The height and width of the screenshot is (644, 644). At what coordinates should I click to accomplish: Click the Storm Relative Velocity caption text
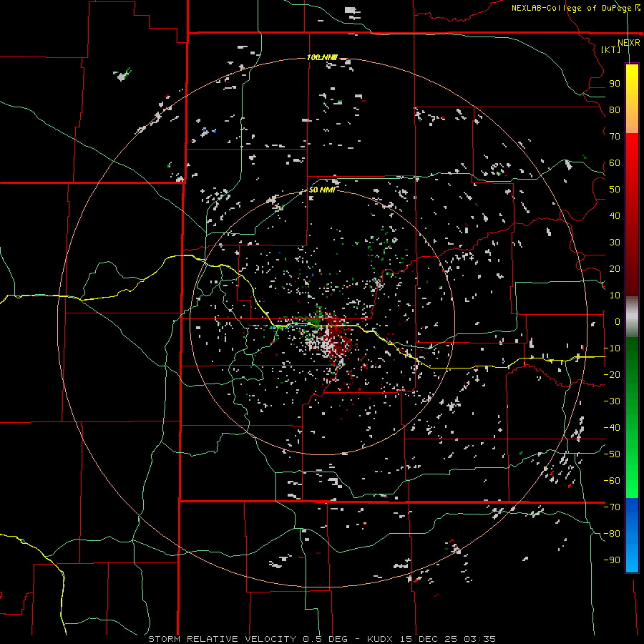pos(321,639)
